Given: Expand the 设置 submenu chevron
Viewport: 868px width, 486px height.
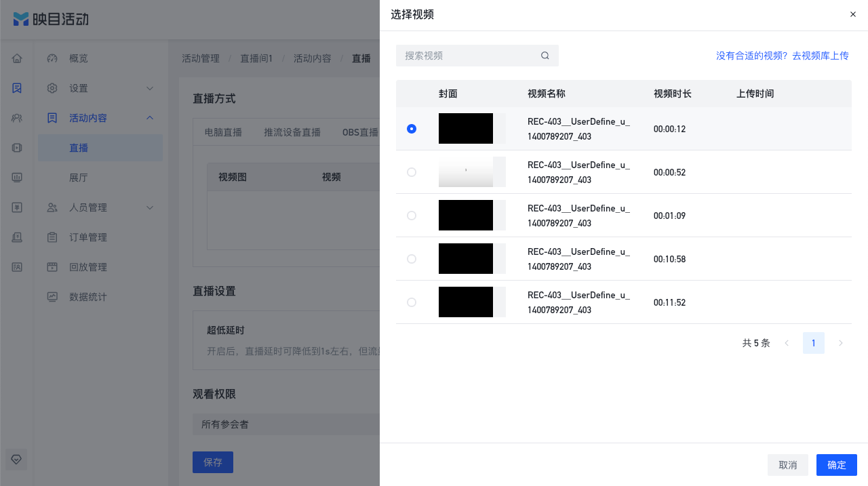Looking at the screenshot, I should (150, 88).
